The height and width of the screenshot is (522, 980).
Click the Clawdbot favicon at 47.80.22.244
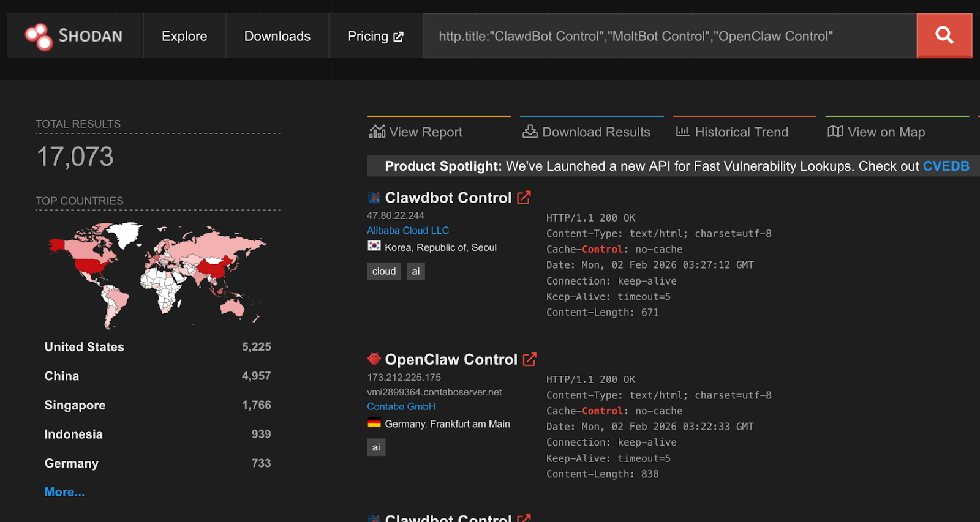[x=374, y=198]
